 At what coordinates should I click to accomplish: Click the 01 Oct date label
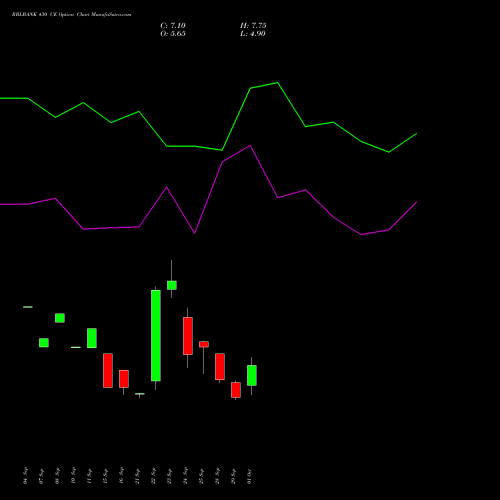coord(250,476)
